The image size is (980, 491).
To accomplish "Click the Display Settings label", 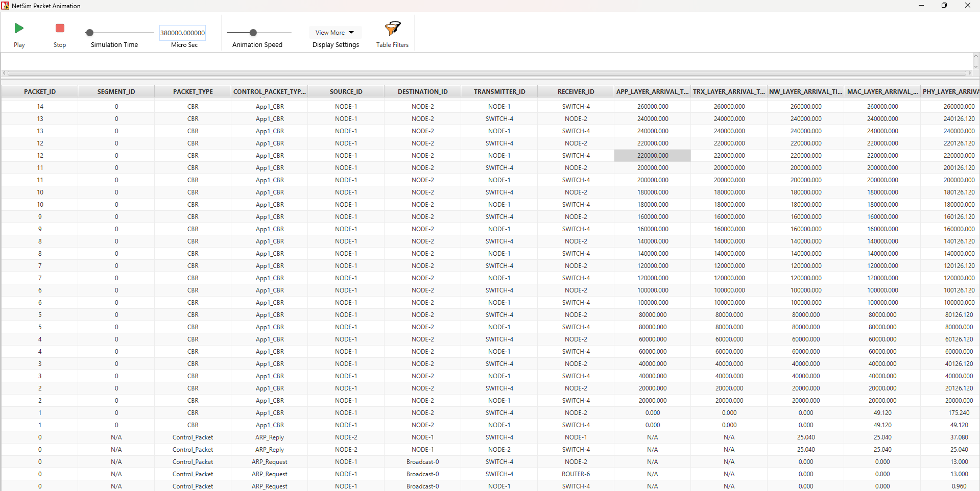I will coord(336,45).
